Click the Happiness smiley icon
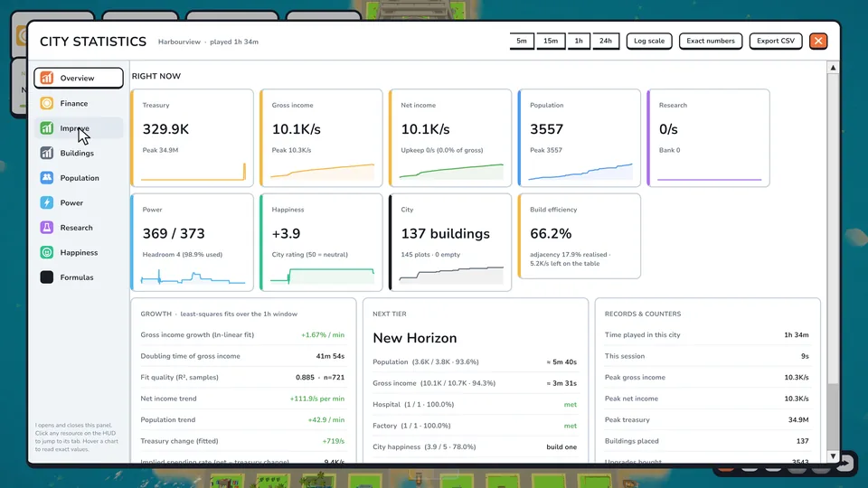The image size is (868, 488). 46,252
